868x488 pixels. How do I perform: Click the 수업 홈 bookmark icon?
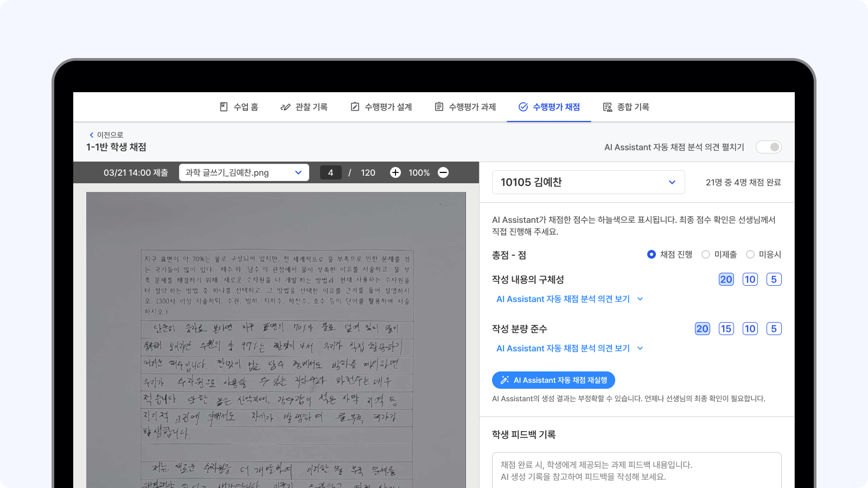[x=224, y=107]
